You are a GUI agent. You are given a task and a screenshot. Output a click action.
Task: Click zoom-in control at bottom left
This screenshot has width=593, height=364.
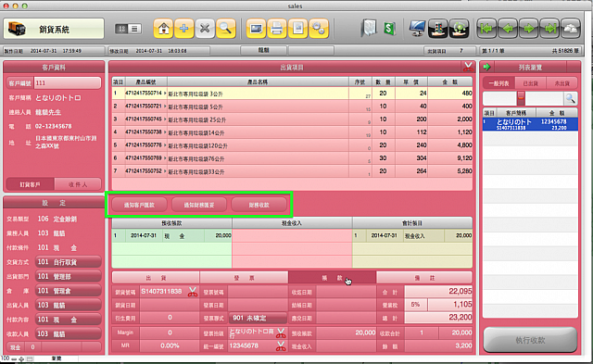(x=21, y=358)
